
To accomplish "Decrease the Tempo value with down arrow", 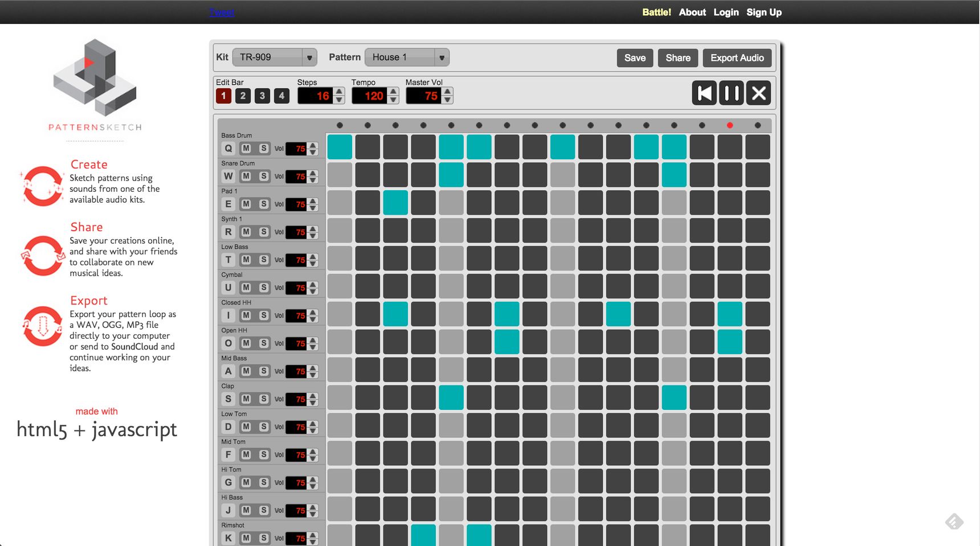I will pyautogui.click(x=394, y=100).
